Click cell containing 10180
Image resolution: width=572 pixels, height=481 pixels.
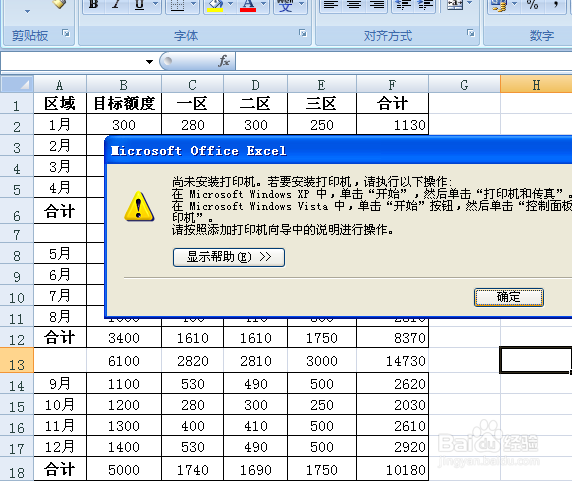tap(392, 469)
